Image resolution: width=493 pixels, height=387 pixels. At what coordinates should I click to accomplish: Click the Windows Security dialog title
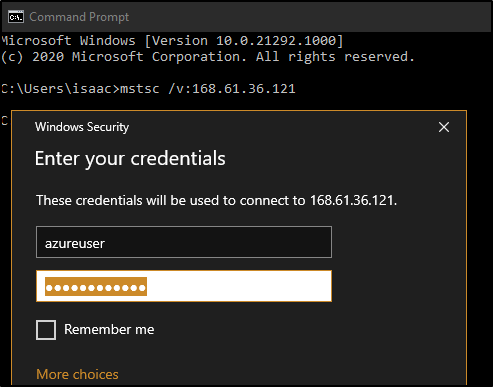(82, 127)
